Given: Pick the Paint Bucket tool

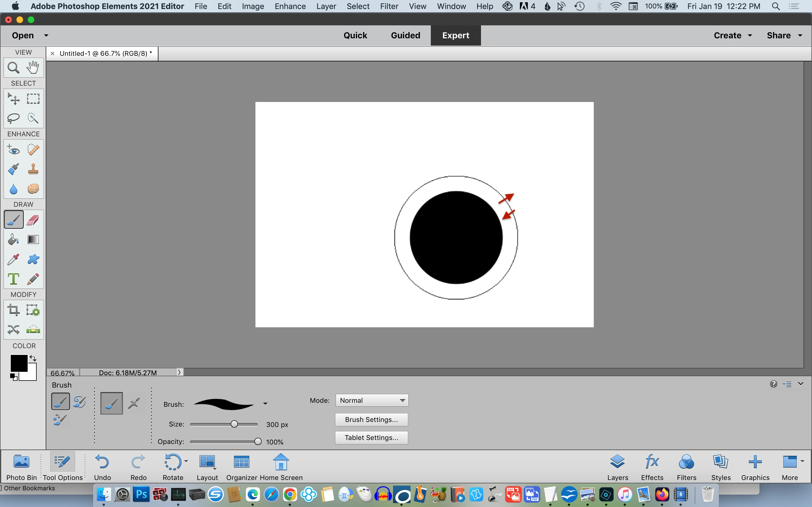Looking at the screenshot, I should point(14,239).
